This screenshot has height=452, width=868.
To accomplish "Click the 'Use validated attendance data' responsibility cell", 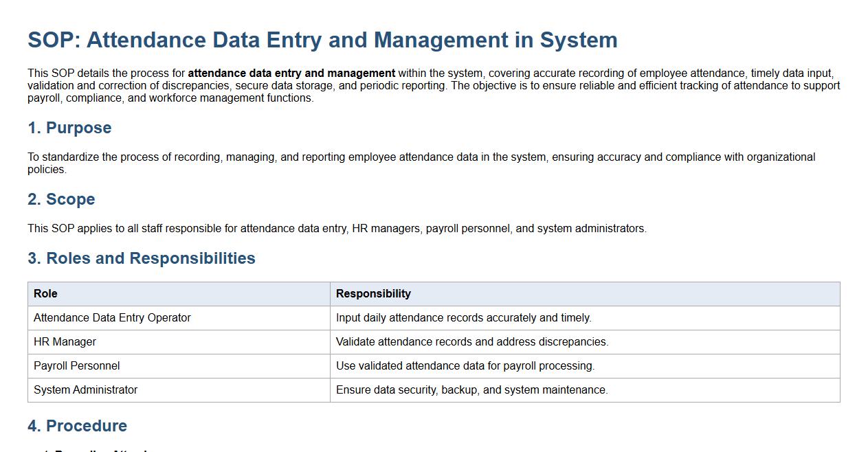I will [465, 366].
